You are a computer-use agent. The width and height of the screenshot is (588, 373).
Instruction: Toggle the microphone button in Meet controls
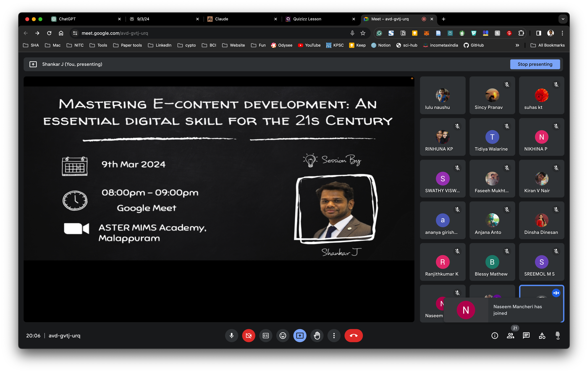click(x=231, y=335)
